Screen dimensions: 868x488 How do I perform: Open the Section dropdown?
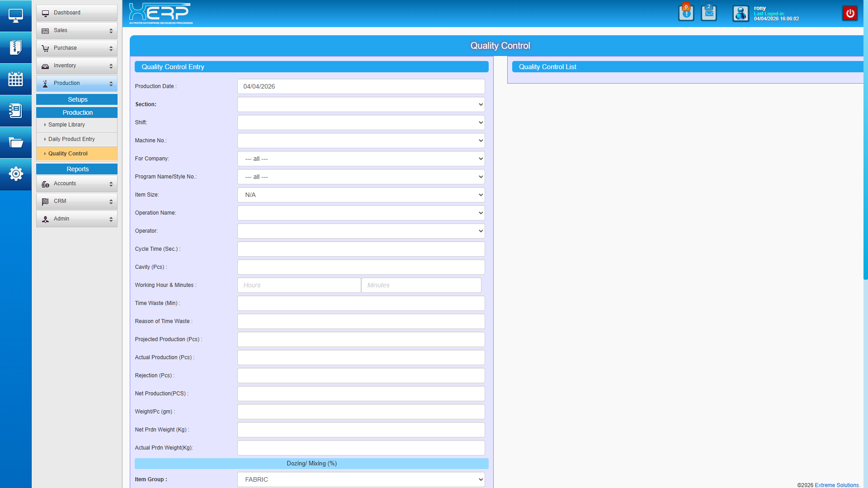tap(361, 104)
